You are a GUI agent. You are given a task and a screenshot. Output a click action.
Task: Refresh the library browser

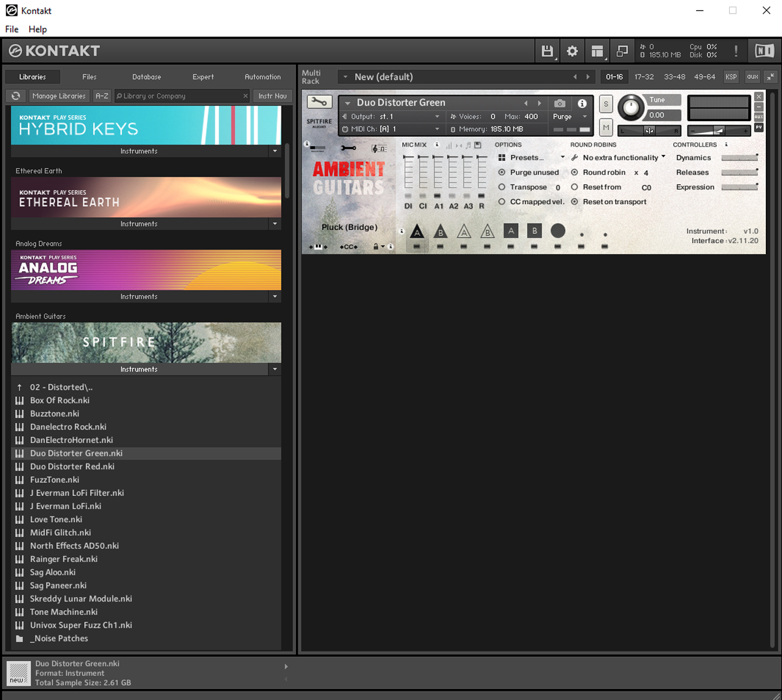16,96
